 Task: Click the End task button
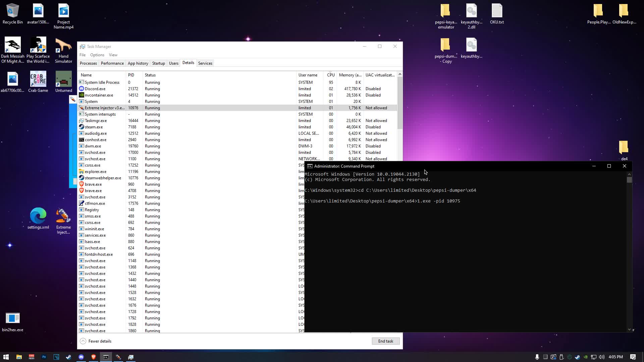[x=385, y=341]
